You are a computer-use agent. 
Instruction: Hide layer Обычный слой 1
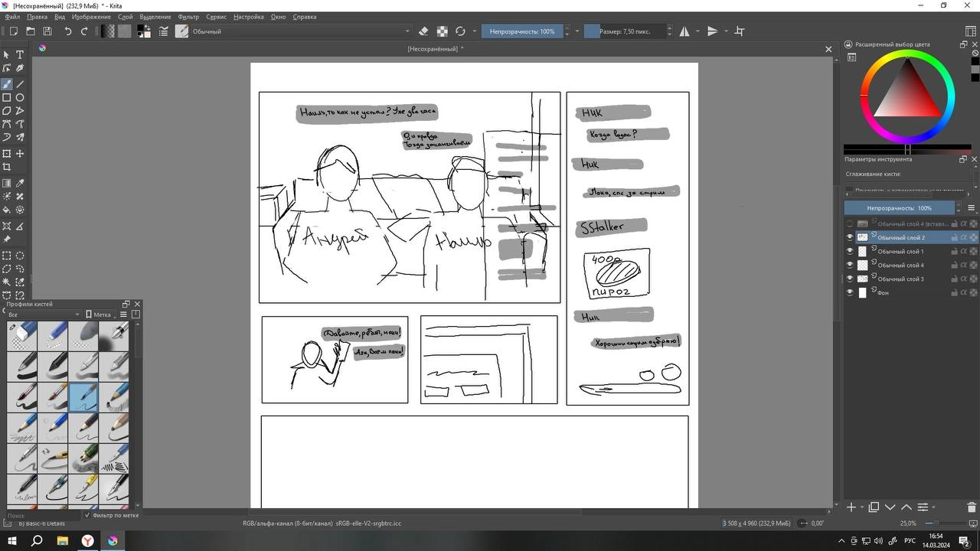pos(850,252)
